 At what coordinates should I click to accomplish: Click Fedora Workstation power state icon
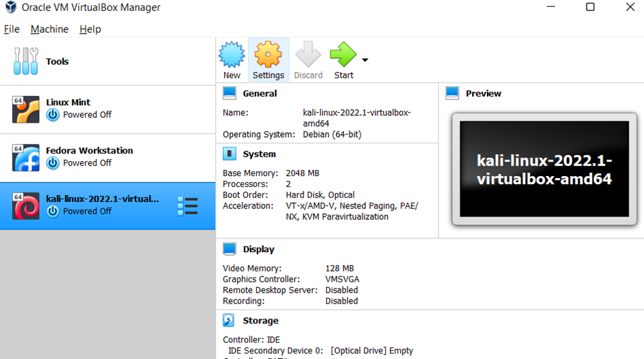(53, 163)
